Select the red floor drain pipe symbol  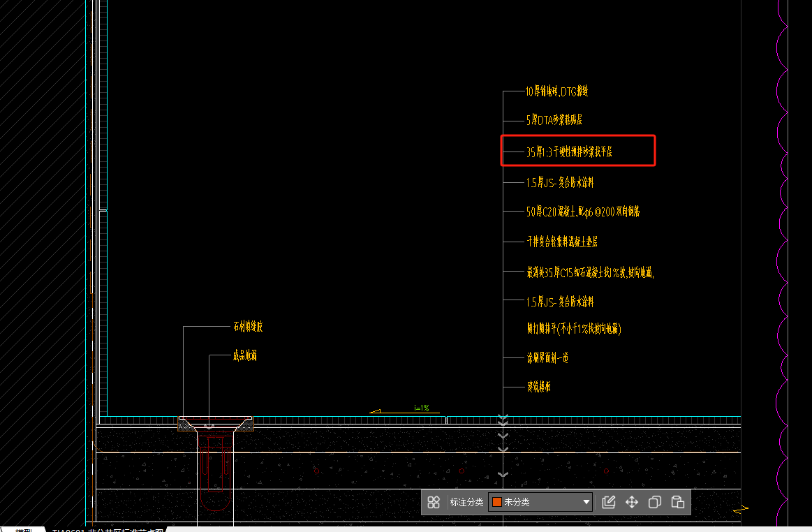tap(215, 461)
